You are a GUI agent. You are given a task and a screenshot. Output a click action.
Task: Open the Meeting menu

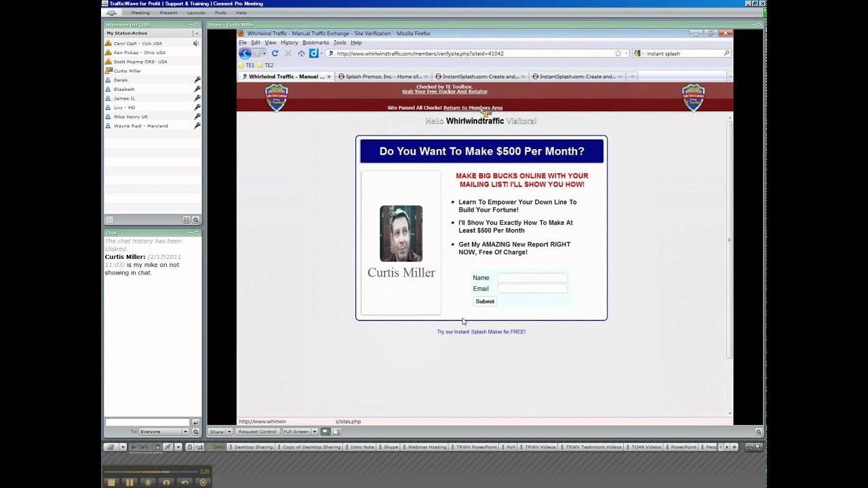click(x=140, y=13)
